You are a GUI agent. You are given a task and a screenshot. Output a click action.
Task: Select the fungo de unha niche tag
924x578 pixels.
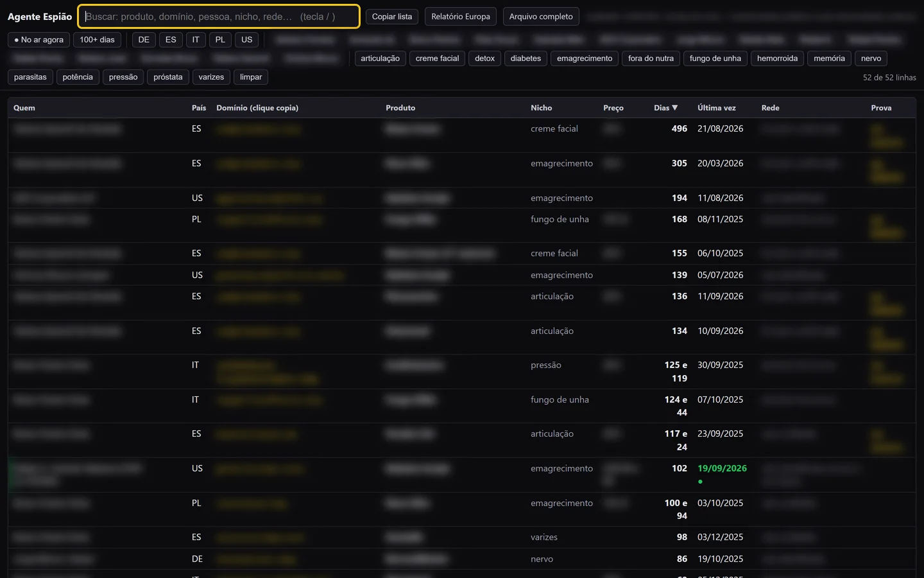[x=715, y=58]
